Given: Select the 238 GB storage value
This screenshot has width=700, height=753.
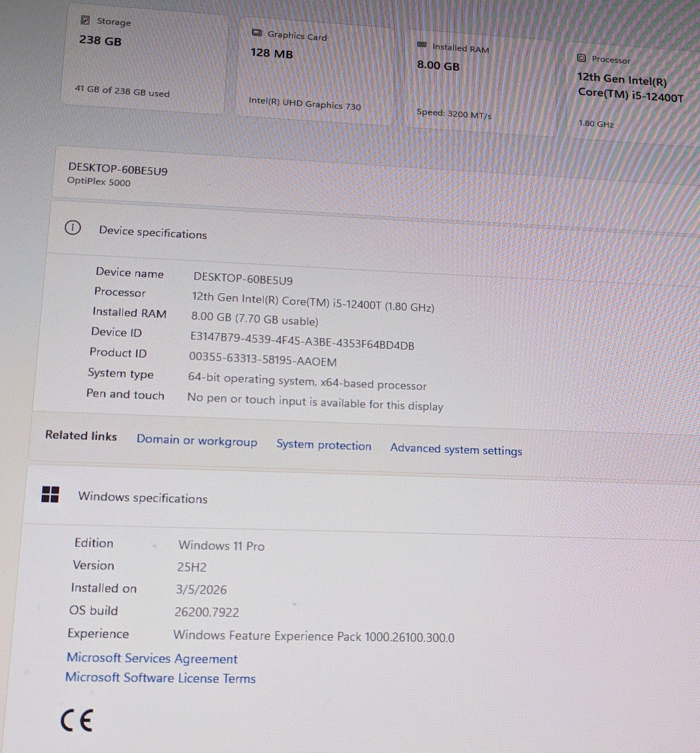Looking at the screenshot, I should 100,40.
